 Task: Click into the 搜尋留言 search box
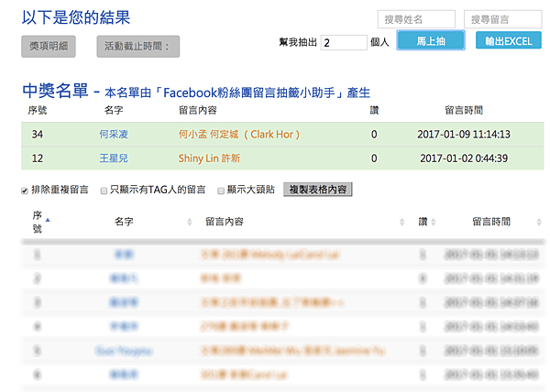(x=502, y=19)
